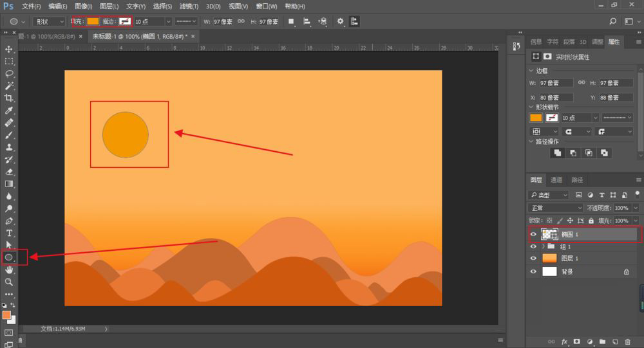Switch to the 通道 tab

[556, 180]
